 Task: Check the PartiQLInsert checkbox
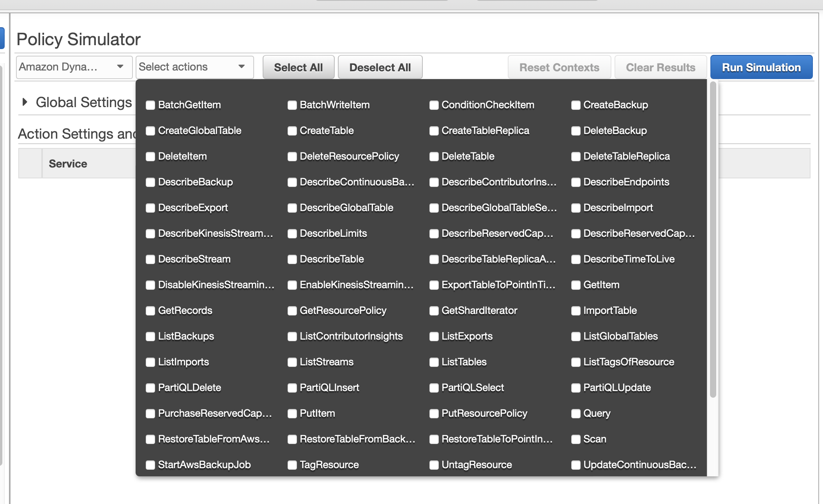292,388
